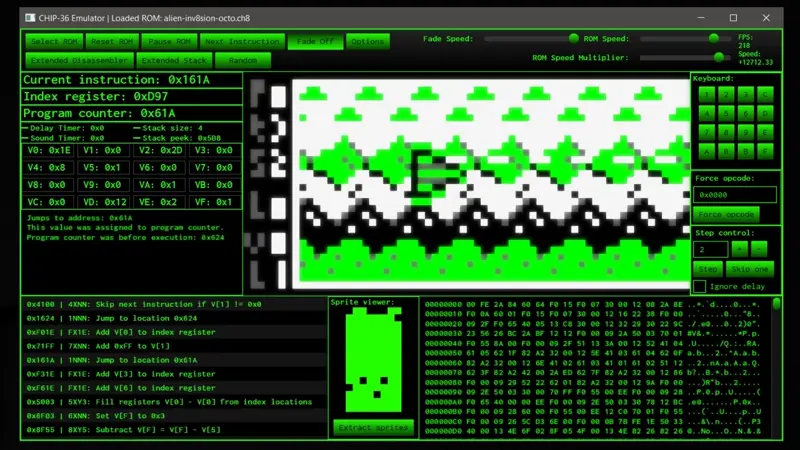The image size is (800, 450).
Task: Open the Extended Disassembler
Action: coord(79,60)
